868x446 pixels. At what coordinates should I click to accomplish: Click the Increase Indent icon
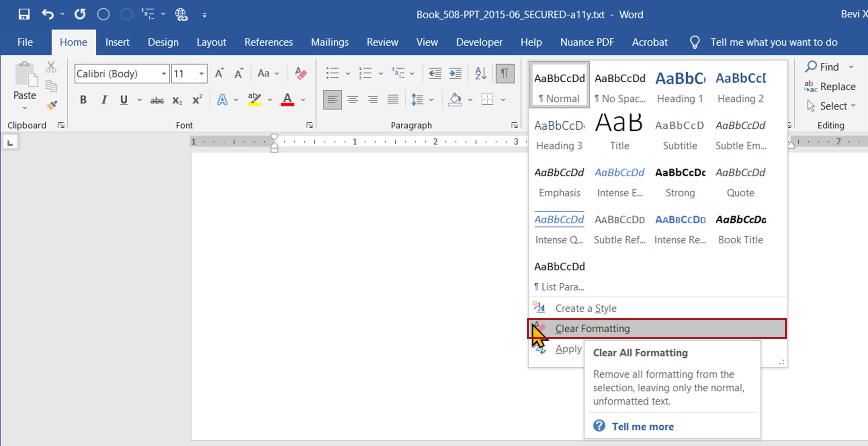[455, 73]
